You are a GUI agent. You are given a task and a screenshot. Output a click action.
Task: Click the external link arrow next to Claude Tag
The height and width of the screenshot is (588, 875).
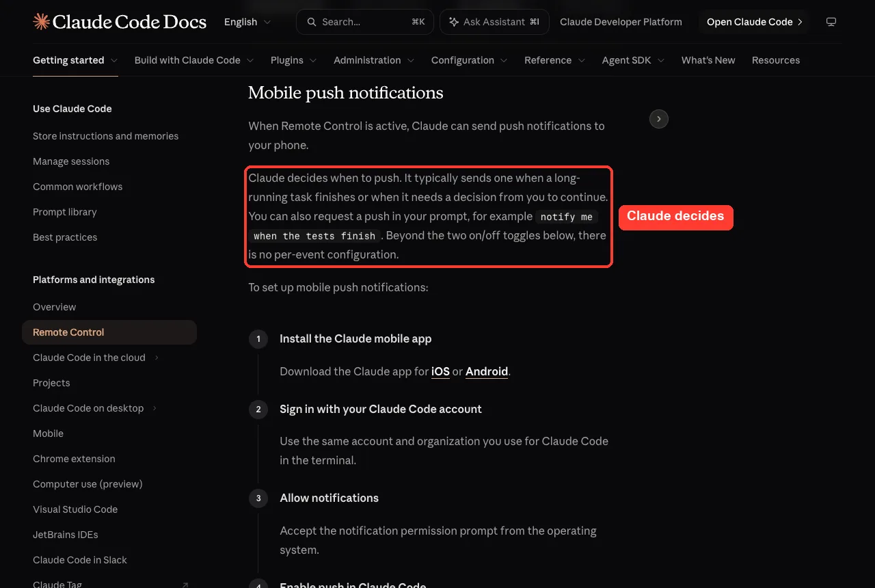coord(185,585)
